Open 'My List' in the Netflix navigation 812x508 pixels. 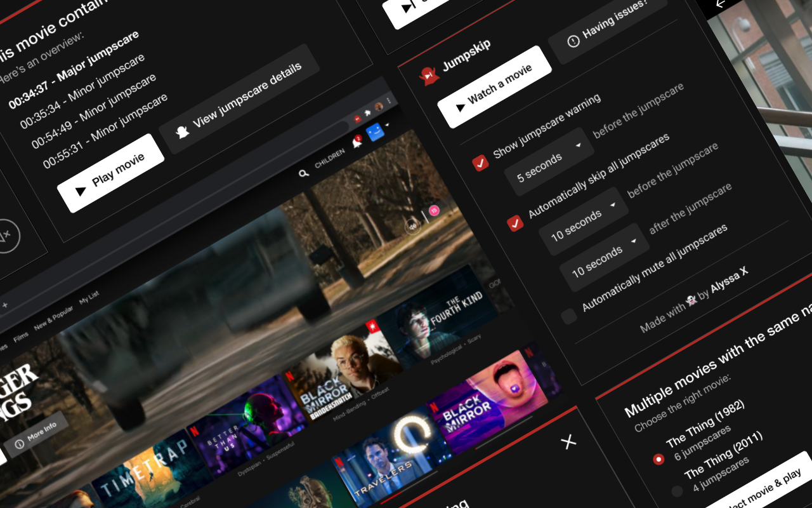pyautogui.click(x=89, y=298)
